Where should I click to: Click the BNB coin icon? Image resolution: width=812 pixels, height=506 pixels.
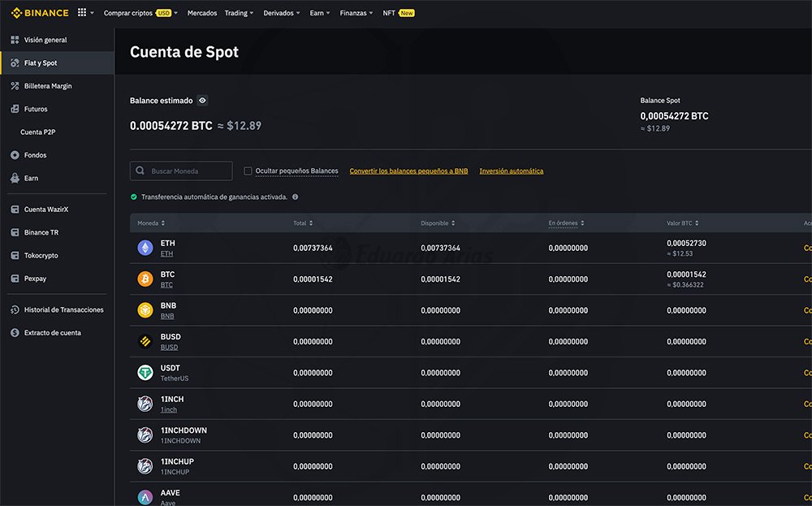tap(145, 310)
